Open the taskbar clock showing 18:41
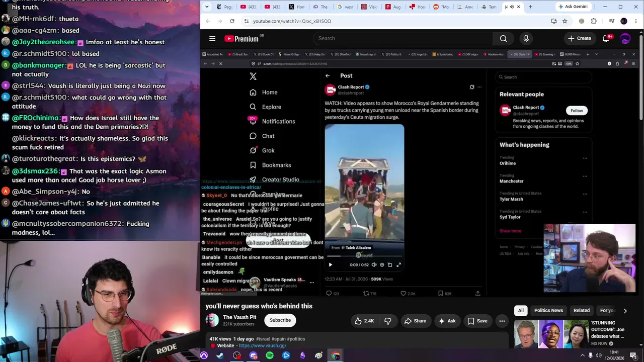Screen dimensions: 644x362 [x=614, y=355]
